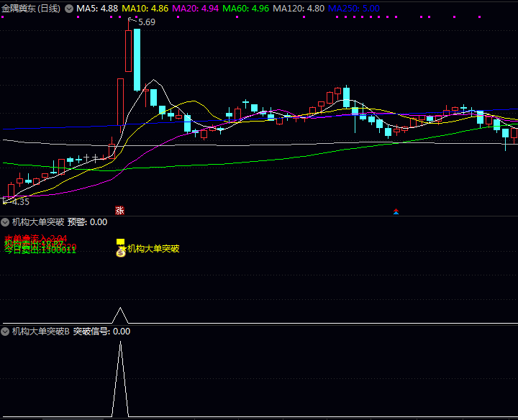Click the MA120 average label
This screenshot has height=420, width=518.
[x=298, y=9]
